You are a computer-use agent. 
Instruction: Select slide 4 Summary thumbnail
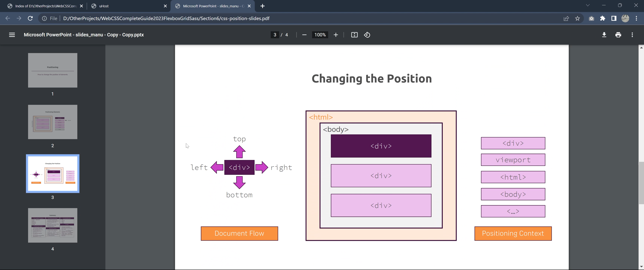coord(52,225)
